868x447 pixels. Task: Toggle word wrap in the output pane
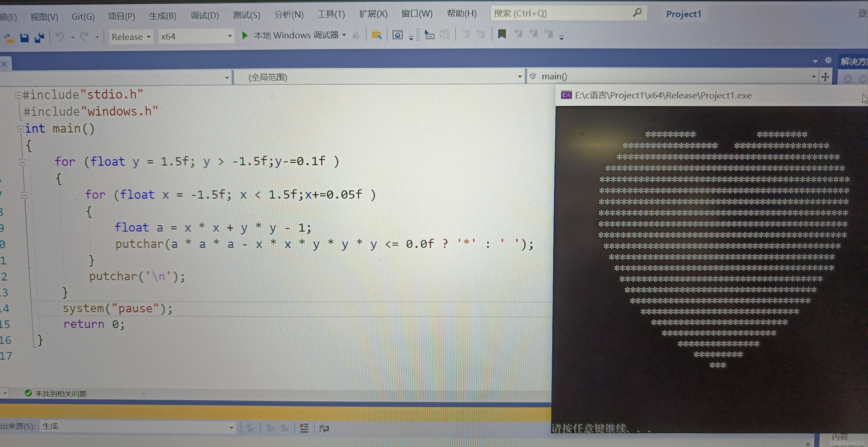click(x=324, y=428)
